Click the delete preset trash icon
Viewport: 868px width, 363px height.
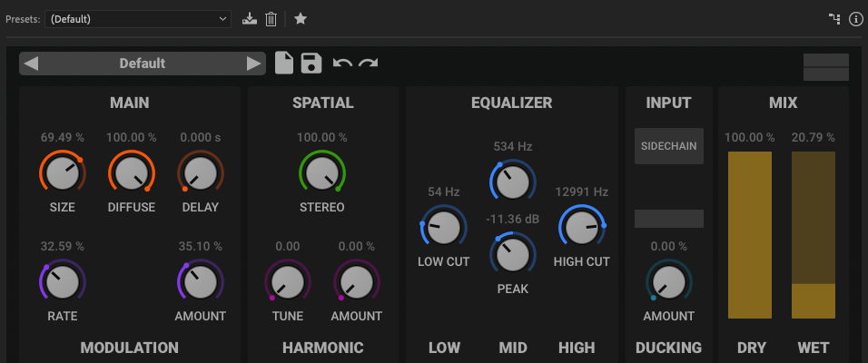pyautogui.click(x=271, y=18)
